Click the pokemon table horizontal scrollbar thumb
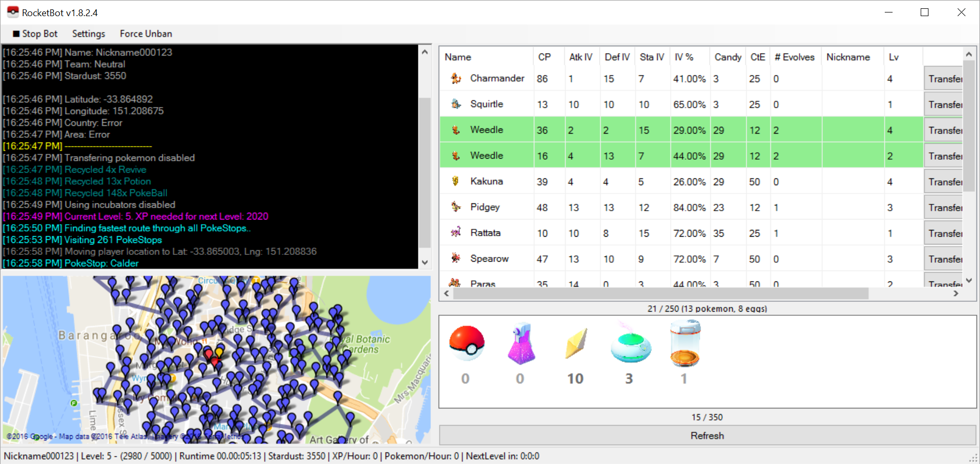 tap(661, 293)
